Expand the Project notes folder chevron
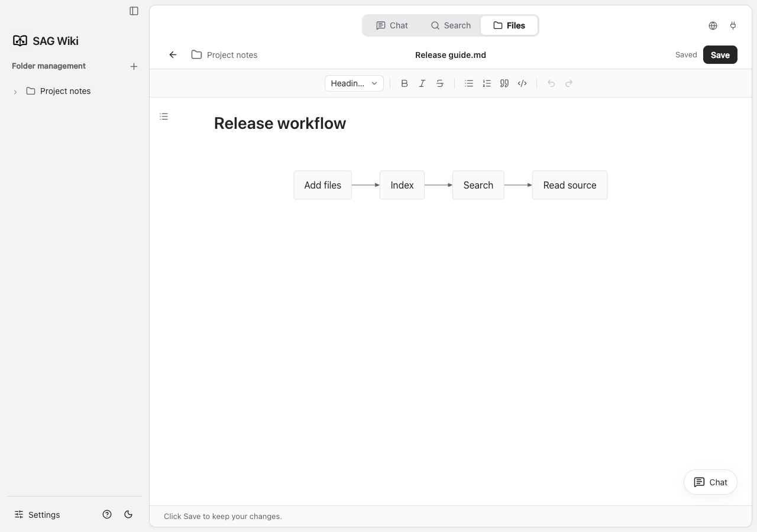The height and width of the screenshot is (532, 757). pos(15,92)
